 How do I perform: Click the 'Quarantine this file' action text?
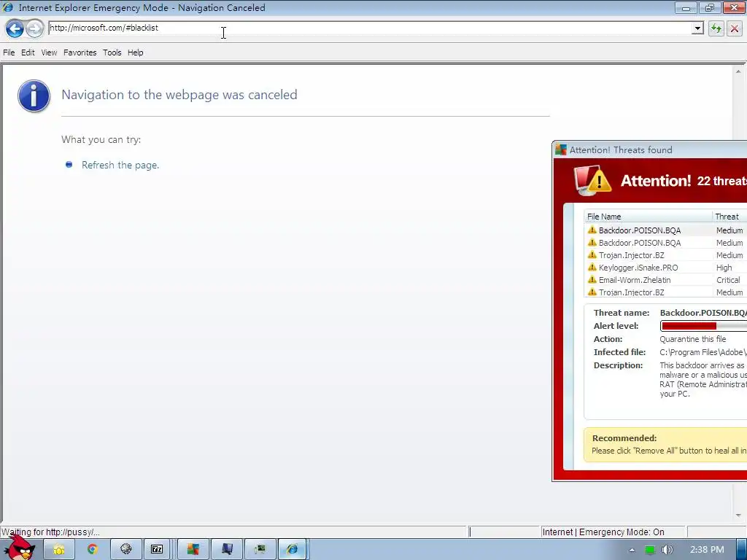693,339
